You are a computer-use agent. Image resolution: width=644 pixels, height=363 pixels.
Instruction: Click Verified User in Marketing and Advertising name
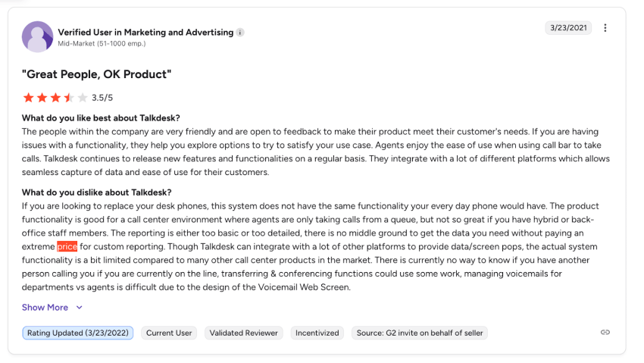click(x=145, y=33)
